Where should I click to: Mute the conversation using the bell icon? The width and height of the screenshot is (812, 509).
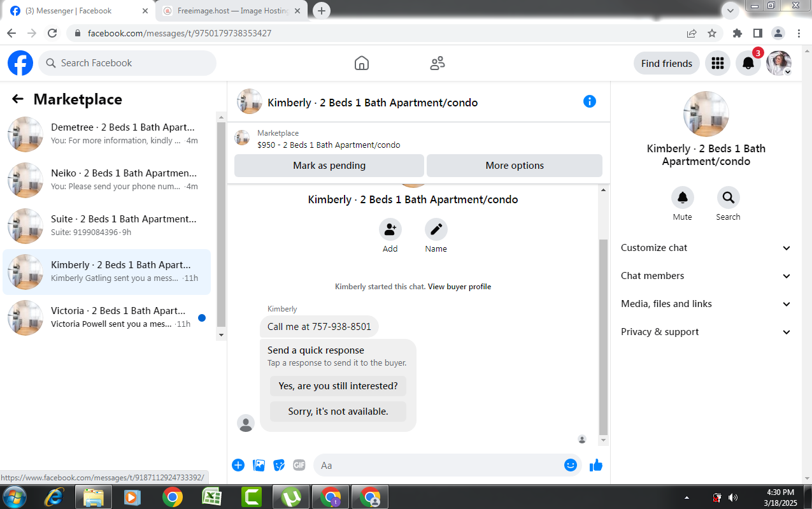683,197
